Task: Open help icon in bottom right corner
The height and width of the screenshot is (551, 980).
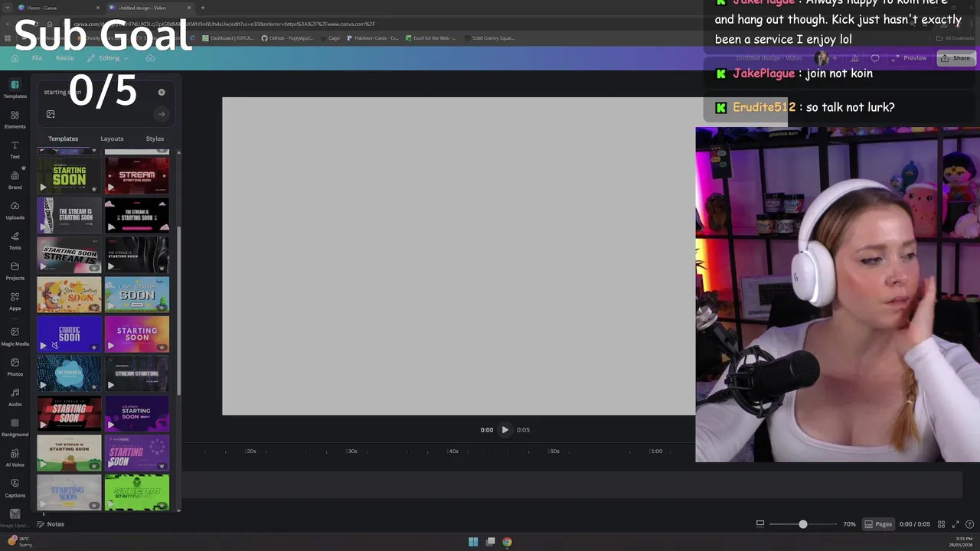Action: [x=970, y=524]
